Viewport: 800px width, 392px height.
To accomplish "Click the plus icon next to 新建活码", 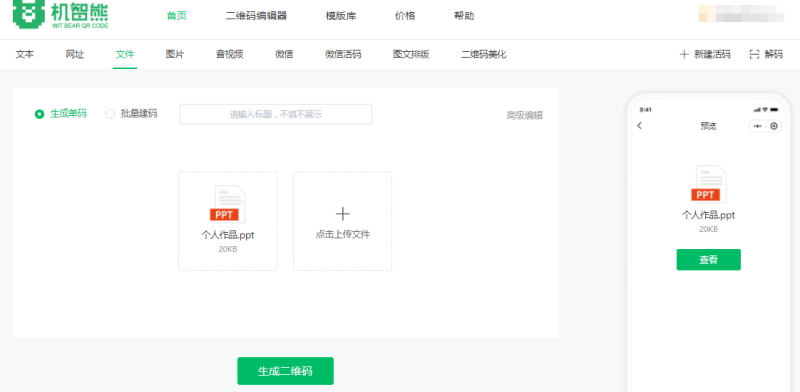I will coord(684,55).
